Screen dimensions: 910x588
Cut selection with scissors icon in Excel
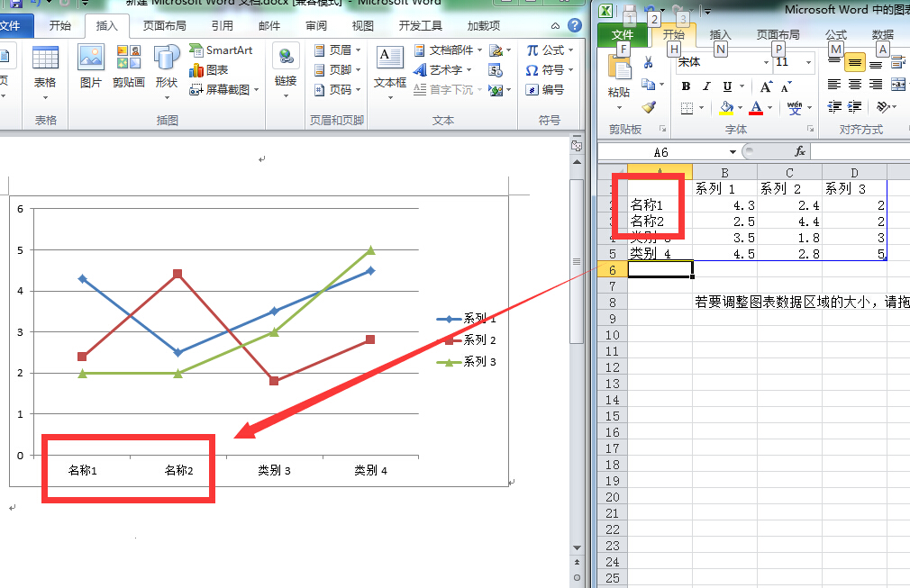648,63
